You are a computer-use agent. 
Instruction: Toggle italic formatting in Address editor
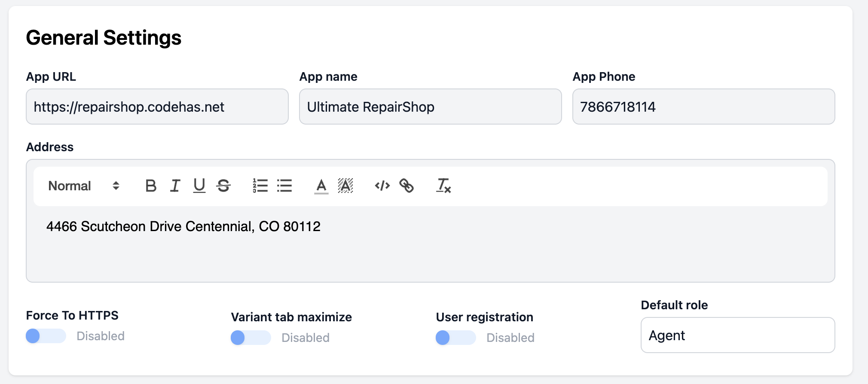coord(175,186)
